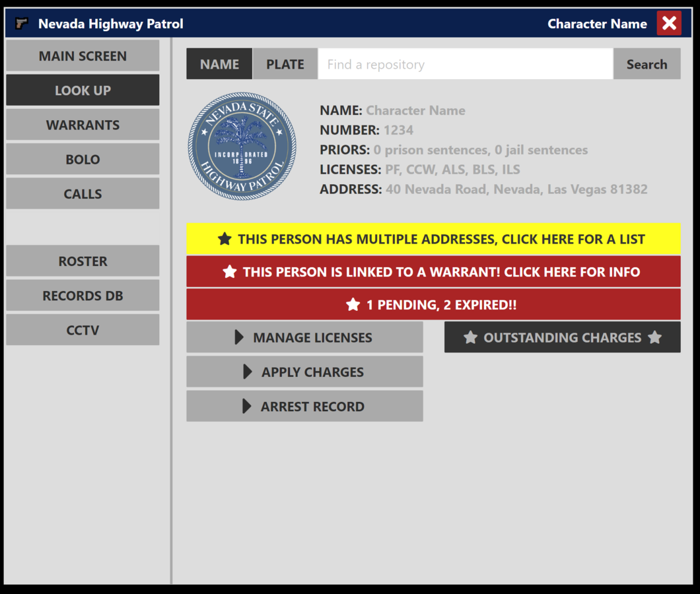Click star icon beside 1 Pending, 2 Expired

[x=353, y=305]
